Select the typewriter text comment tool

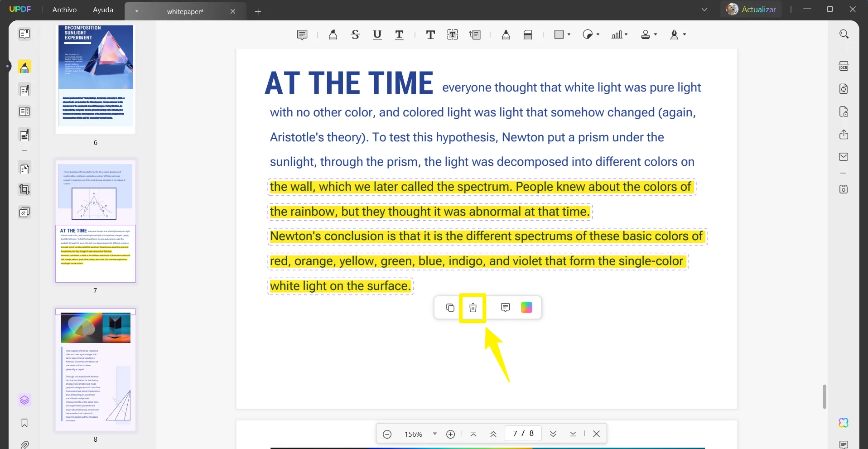pos(430,35)
